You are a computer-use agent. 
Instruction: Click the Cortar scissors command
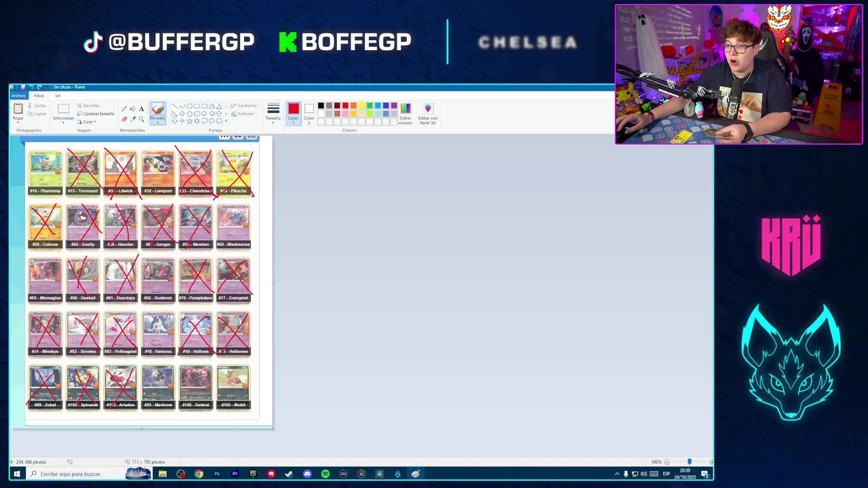click(36, 106)
